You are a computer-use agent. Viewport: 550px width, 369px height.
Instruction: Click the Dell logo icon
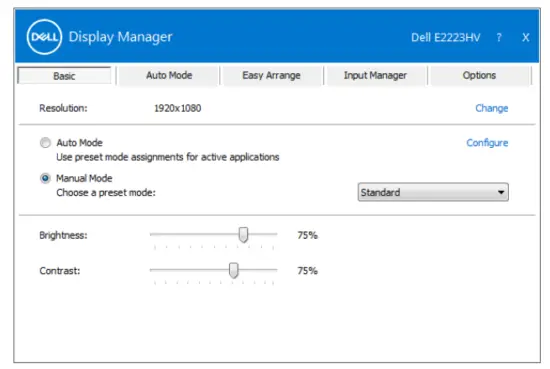click(x=44, y=37)
